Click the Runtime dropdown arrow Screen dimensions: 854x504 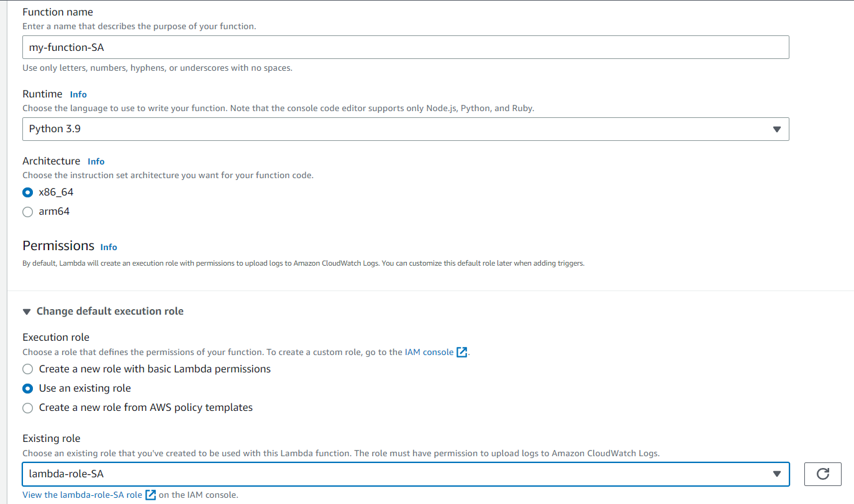pos(776,129)
